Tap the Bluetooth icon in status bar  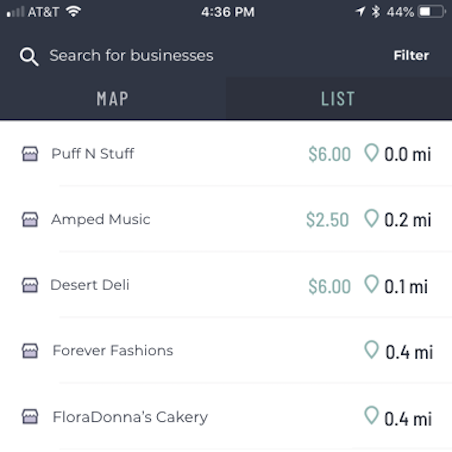tap(376, 12)
